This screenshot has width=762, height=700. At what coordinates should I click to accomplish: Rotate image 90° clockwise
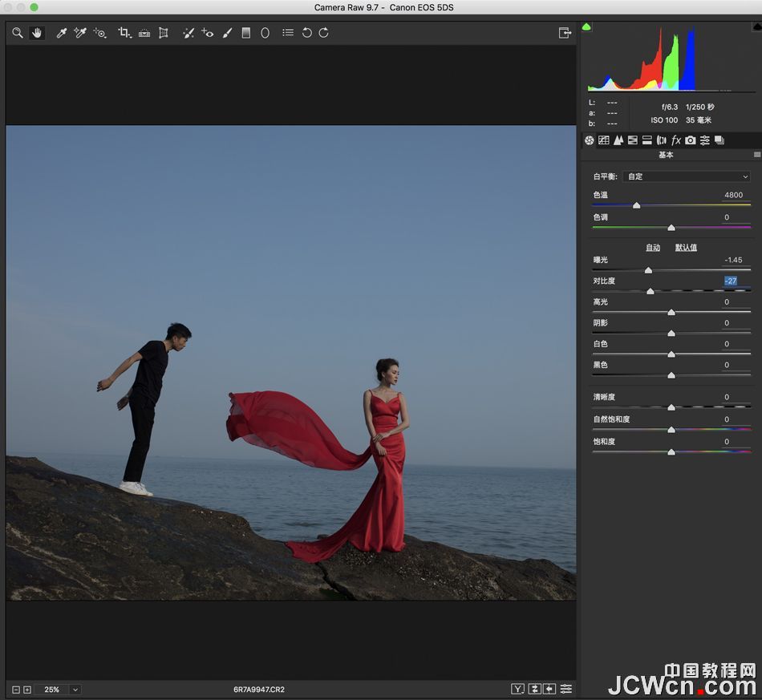click(x=324, y=33)
